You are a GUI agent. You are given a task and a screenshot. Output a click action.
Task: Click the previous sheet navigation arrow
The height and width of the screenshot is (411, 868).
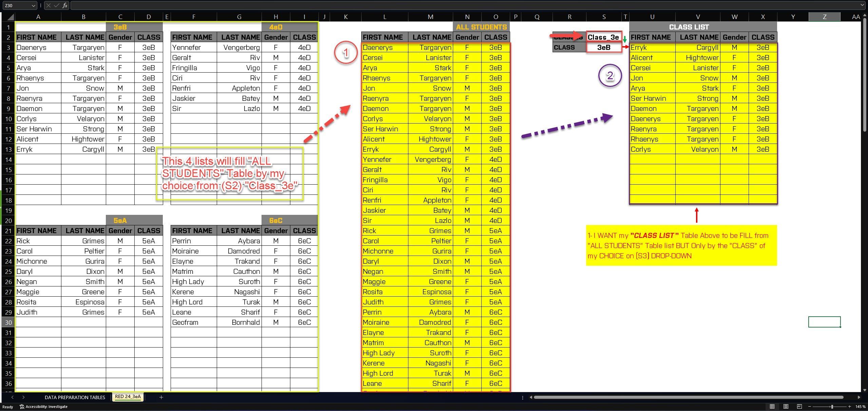click(x=13, y=397)
